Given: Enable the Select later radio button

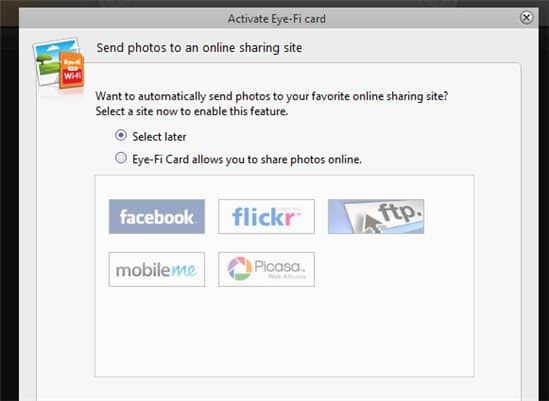Looking at the screenshot, I should click(x=121, y=135).
